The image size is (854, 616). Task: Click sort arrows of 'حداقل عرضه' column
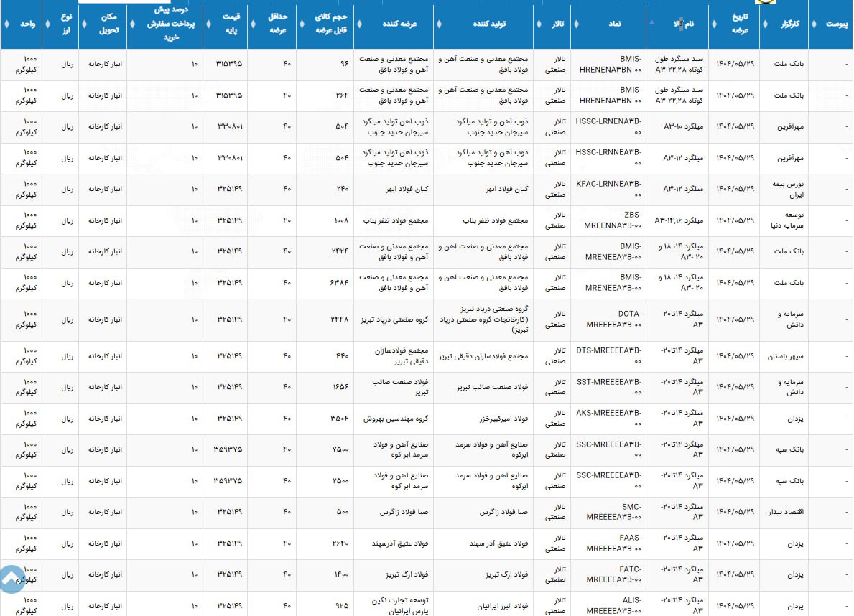coord(253,24)
